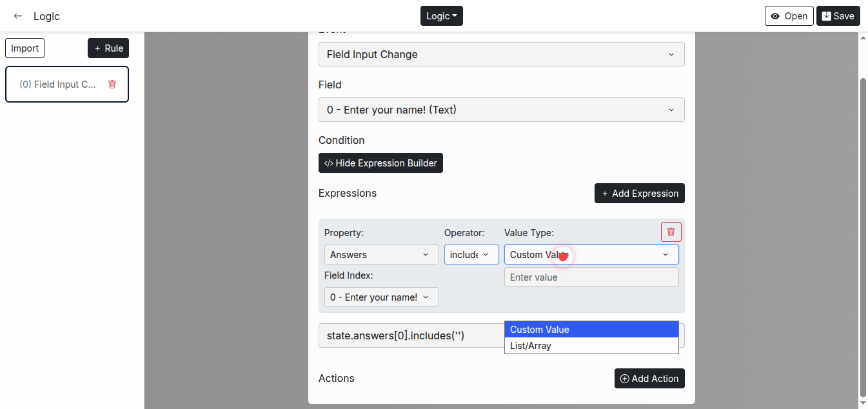Click the Enter value input field
Image resolution: width=868 pixels, height=409 pixels.
[x=591, y=277]
